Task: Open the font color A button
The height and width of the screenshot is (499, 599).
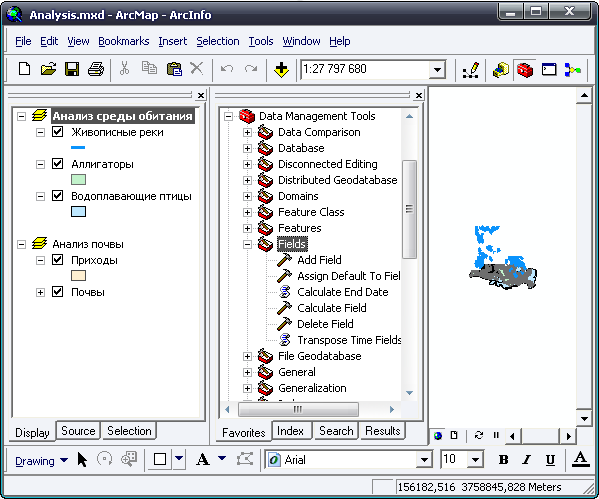Action: [x=581, y=460]
